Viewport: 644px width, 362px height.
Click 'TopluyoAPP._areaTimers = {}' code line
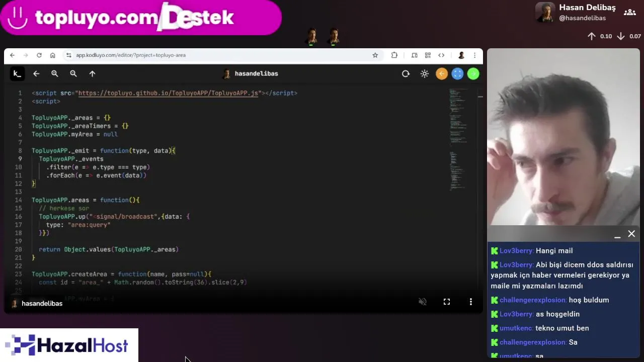coord(80,126)
